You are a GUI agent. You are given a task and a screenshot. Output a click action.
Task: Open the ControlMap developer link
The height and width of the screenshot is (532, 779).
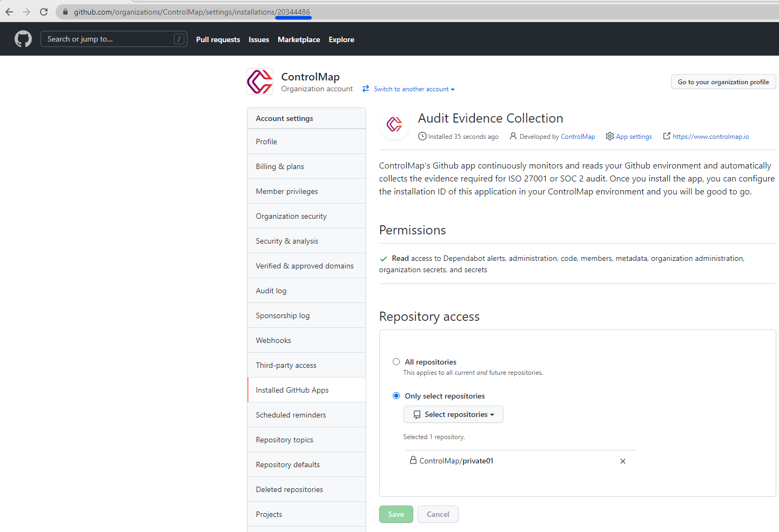577,136
